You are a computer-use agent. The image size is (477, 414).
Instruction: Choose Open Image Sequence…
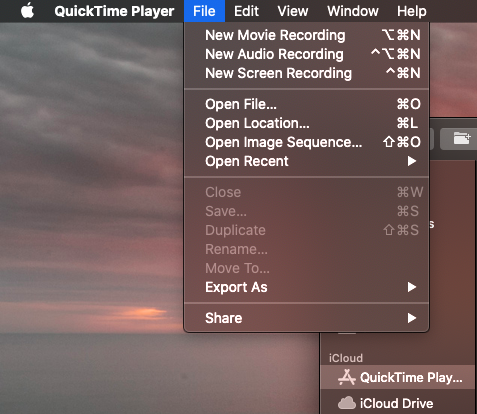306,142
